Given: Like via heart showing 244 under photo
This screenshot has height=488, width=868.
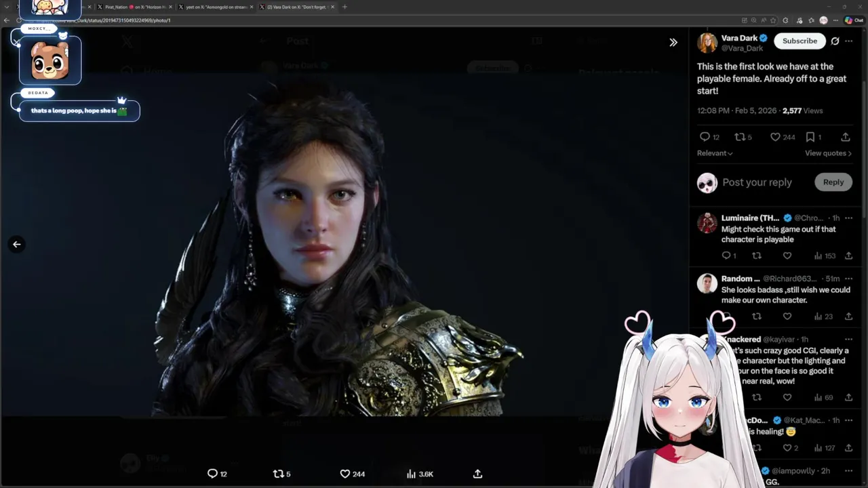Looking at the screenshot, I should (x=352, y=474).
